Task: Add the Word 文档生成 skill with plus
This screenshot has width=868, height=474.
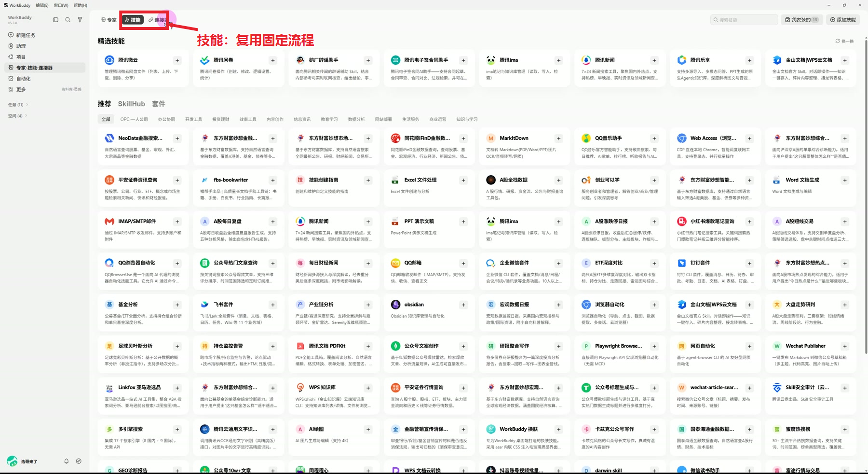Action: coord(845,180)
